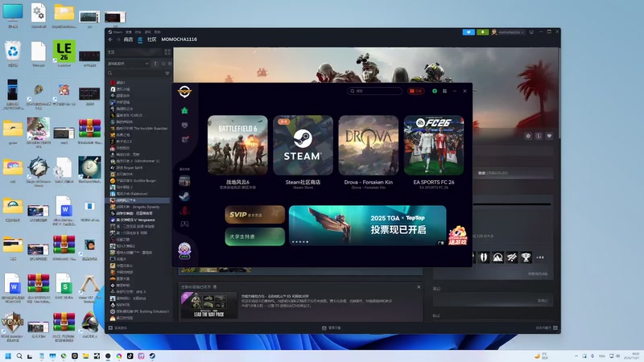Image resolution: width=644 pixels, height=362 pixels.
Task: Open the 2025 TGA TapTap voting banner
Action: coord(367,225)
